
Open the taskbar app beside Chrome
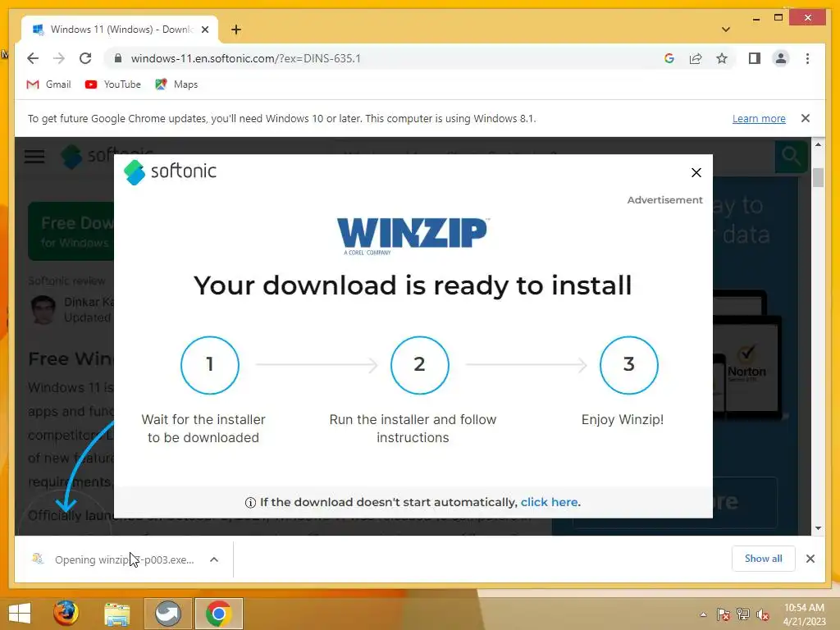[167, 614]
